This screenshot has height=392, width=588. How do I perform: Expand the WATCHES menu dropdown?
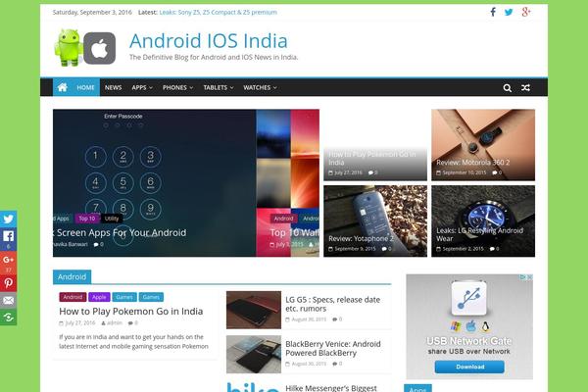pos(260,87)
